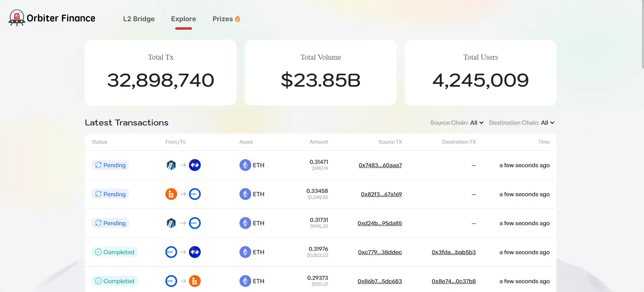644x292 pixels.
Task: Open source transaction 0x7483...60aaa7
Action: (x=380, y=165)
